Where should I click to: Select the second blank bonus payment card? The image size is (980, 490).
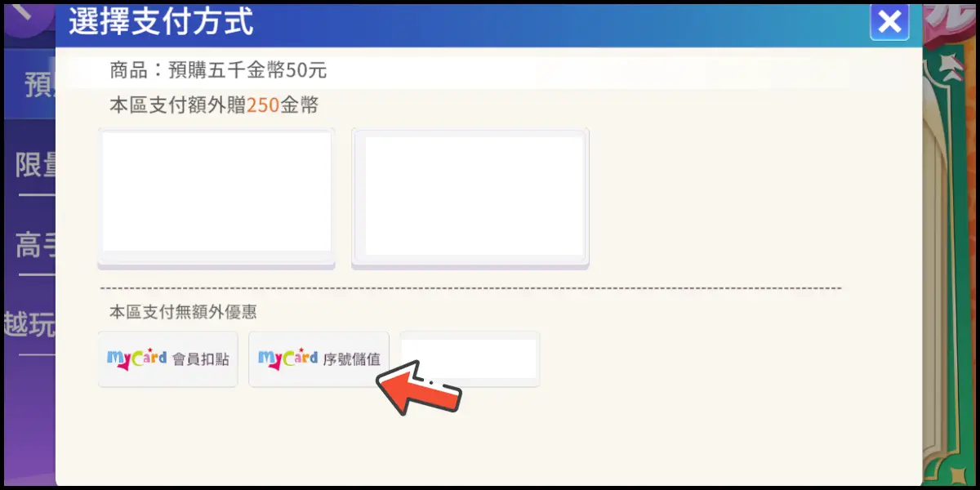coord(470,198)
